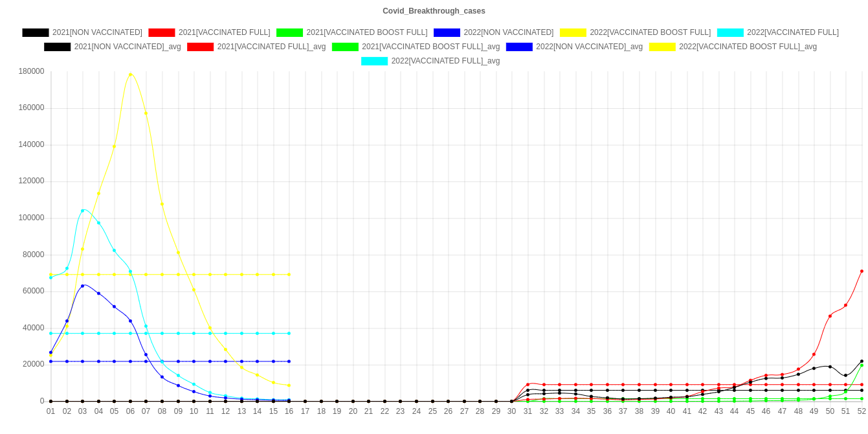Click red swatch for 2021[VACCINATED FULL]
868x434 pixels.
[161, 32]
